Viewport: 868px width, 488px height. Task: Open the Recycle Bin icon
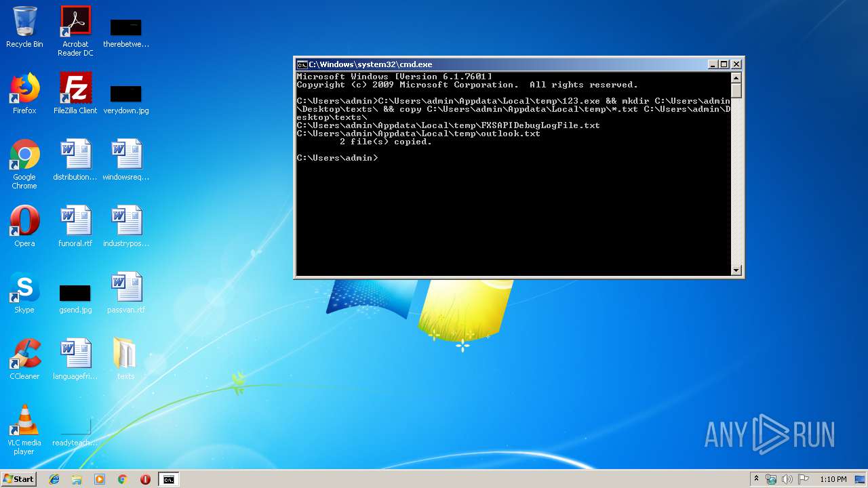coord(24,27)
